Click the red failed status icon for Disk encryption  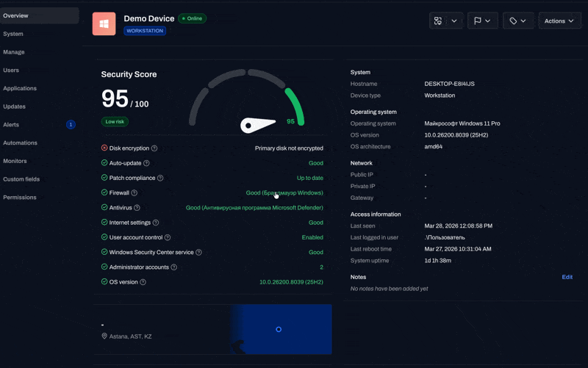click(x=104, y=148)
